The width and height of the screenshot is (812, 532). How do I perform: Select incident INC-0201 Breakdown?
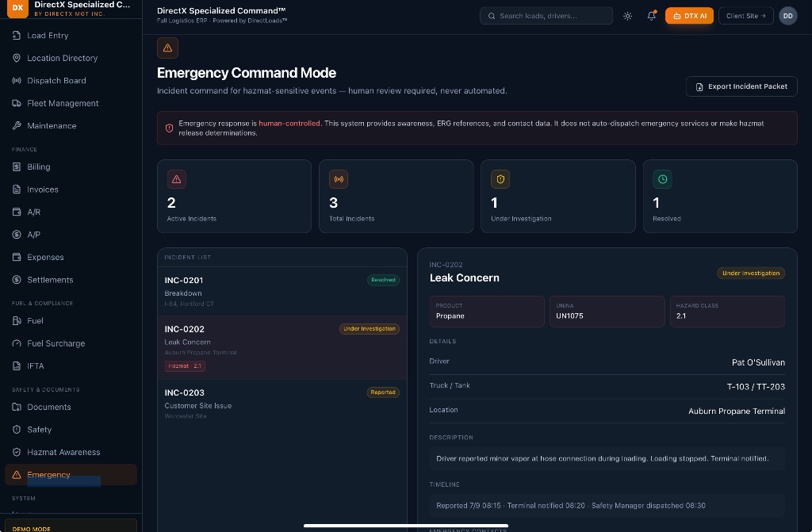pyautogui.click(x=282, y=292)
